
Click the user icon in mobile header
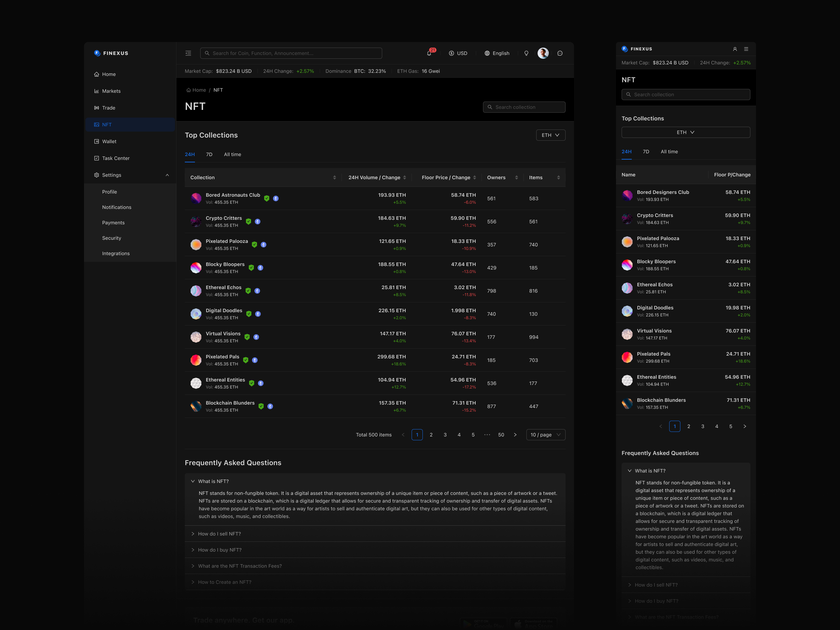[x=735, y=49]
